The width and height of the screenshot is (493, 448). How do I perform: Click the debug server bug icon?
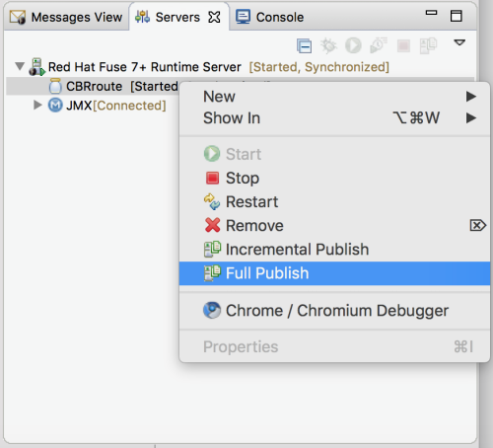[x=328, y=45]
